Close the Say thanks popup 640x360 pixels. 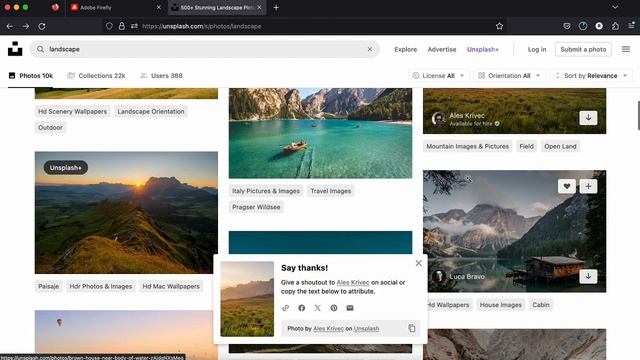tap(419, 263)
